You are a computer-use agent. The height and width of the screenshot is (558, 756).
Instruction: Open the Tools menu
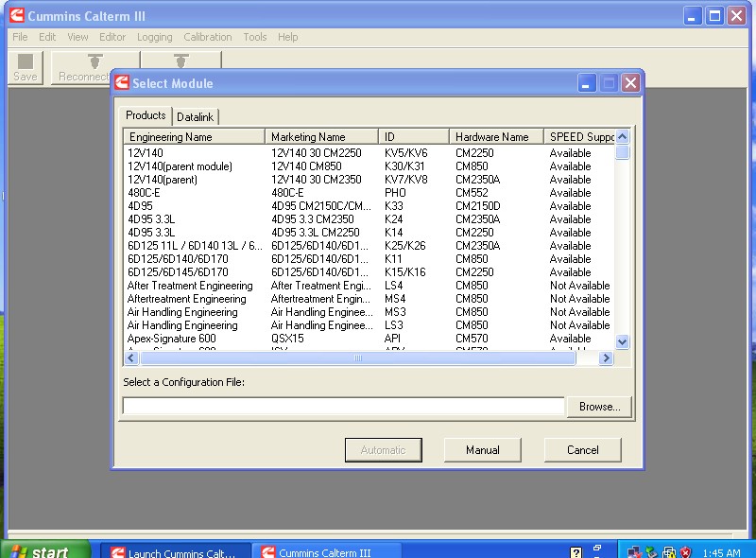(x=254, y=37)
